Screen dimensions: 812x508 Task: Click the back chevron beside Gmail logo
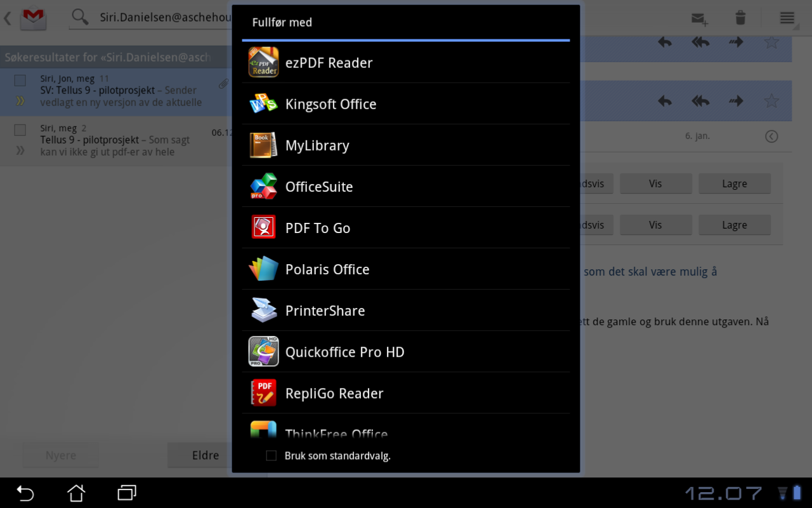8,18
